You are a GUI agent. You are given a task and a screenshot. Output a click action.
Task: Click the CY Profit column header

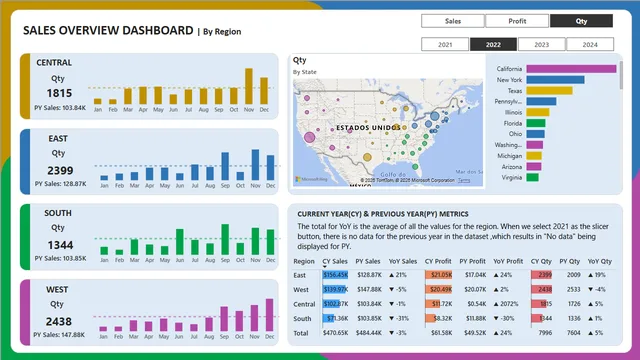[438, 261]
